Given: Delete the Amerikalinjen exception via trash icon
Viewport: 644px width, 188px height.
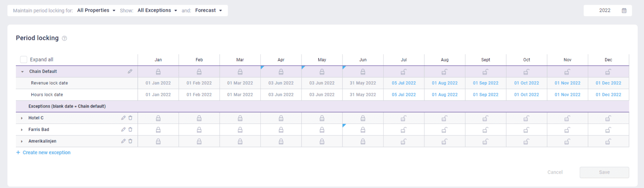Looking at the screenshot, I should (130, 142).
